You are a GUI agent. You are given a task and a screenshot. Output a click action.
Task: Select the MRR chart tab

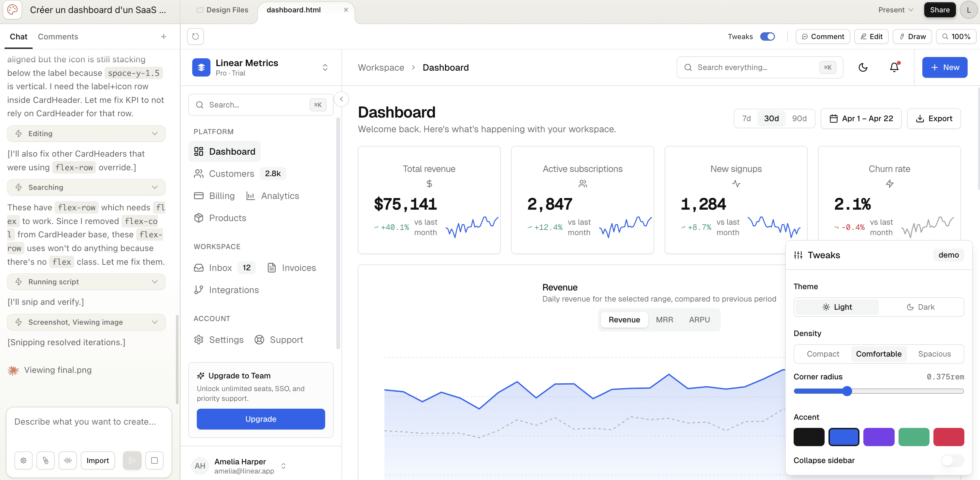point(664,319)
